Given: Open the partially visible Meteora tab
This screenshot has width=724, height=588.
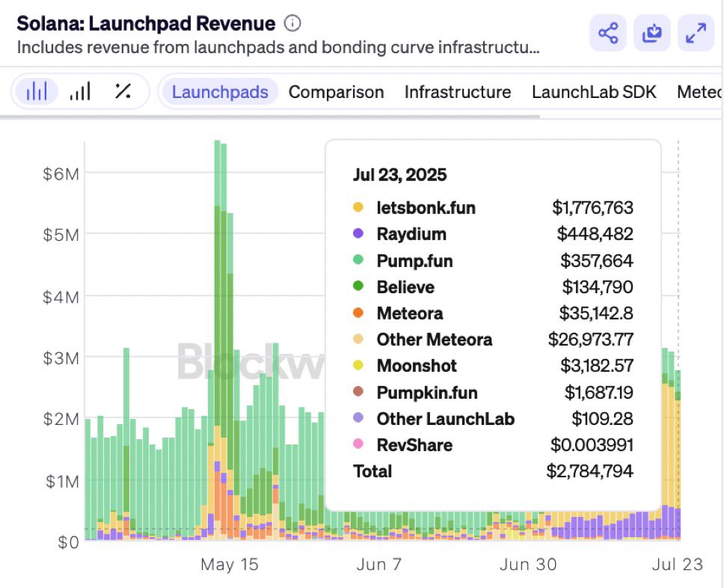Looking at the screenshot, I should tap(699, 92).
